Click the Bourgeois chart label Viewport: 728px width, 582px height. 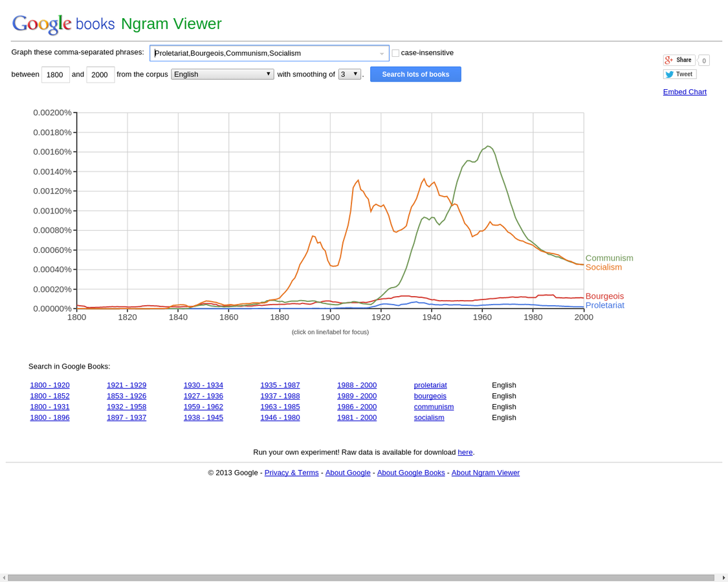604,296
